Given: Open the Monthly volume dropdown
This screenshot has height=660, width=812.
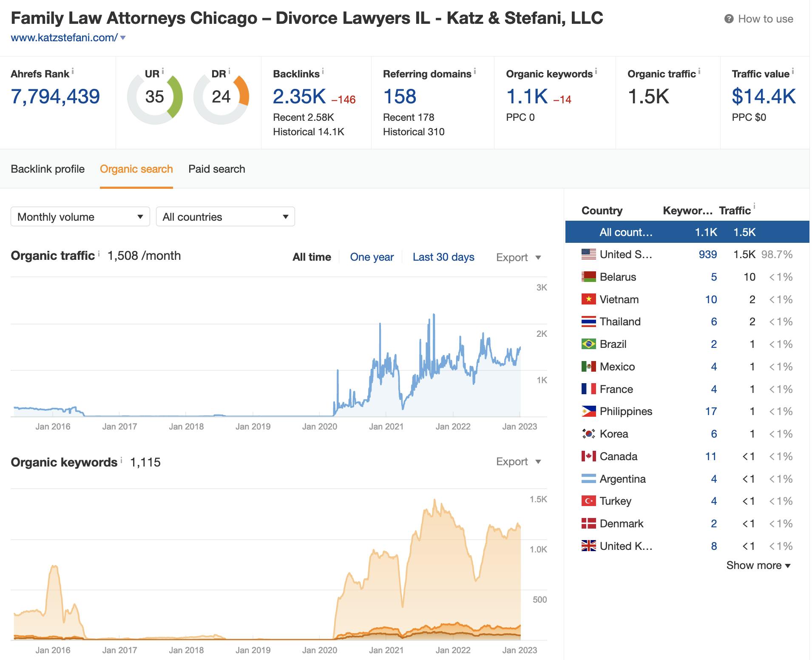Looking at the screenshot, I should [80, 217].
